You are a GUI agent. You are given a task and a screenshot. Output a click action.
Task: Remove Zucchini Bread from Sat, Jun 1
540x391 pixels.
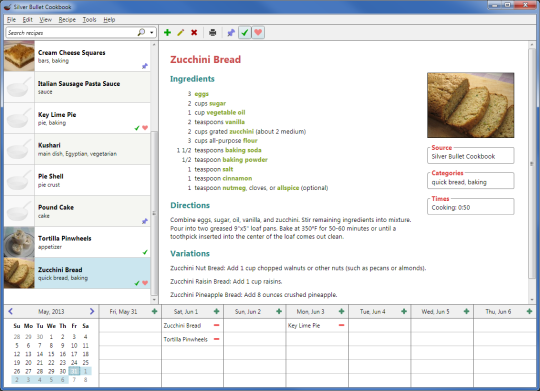217,325
